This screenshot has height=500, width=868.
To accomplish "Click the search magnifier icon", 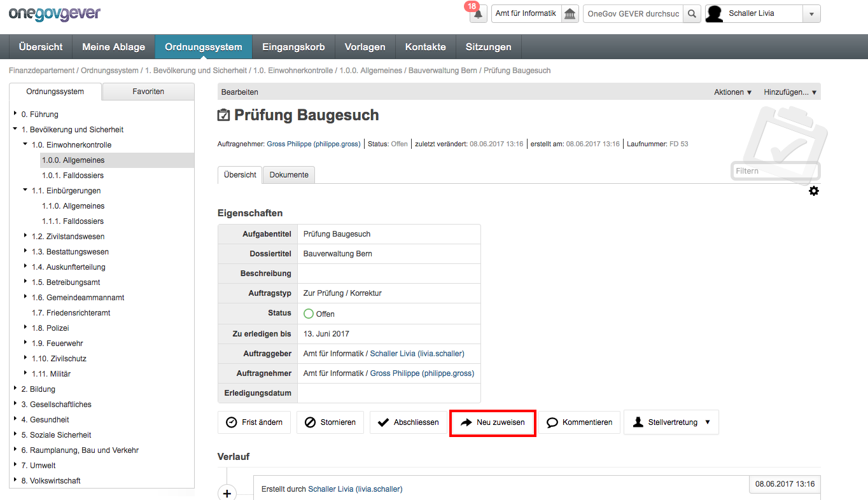I will click(692, 13).
